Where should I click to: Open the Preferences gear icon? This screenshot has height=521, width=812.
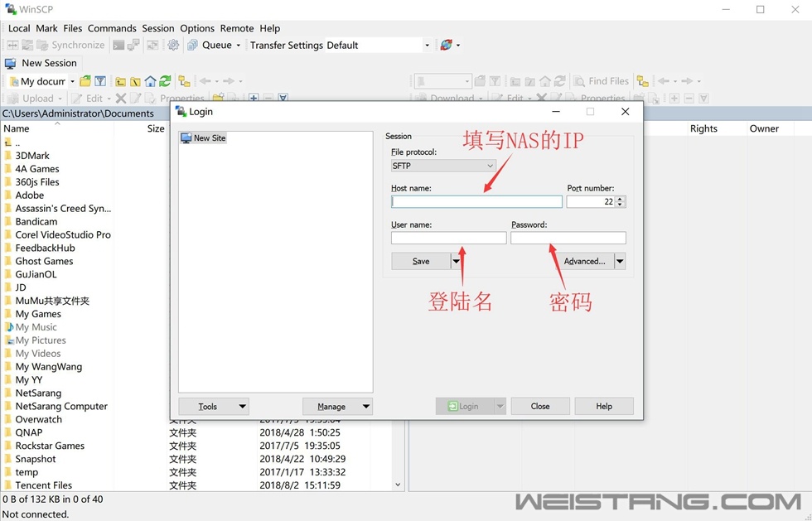[173, 45]
